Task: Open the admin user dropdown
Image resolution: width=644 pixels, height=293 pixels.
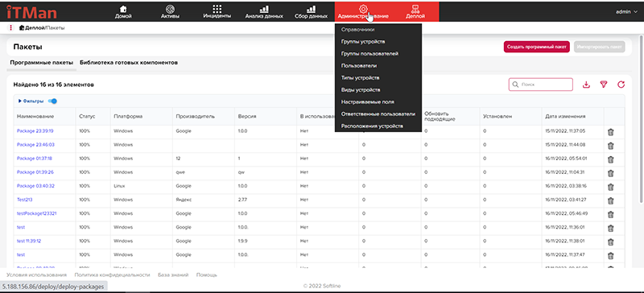Action: (x=627, y=12)
